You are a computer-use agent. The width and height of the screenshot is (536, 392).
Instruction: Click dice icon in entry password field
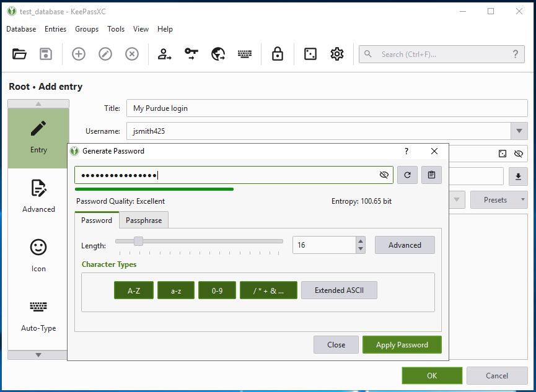point(503,154)
